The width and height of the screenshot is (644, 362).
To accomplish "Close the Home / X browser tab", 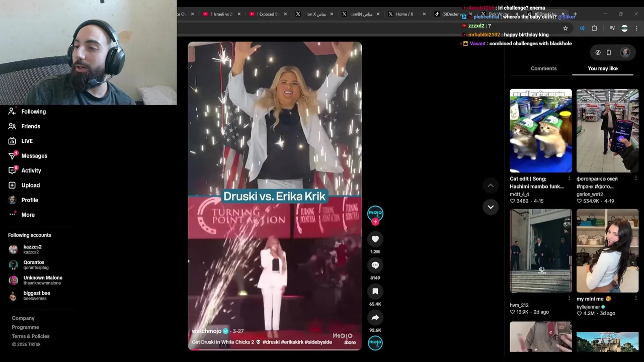I will point(424,14).
